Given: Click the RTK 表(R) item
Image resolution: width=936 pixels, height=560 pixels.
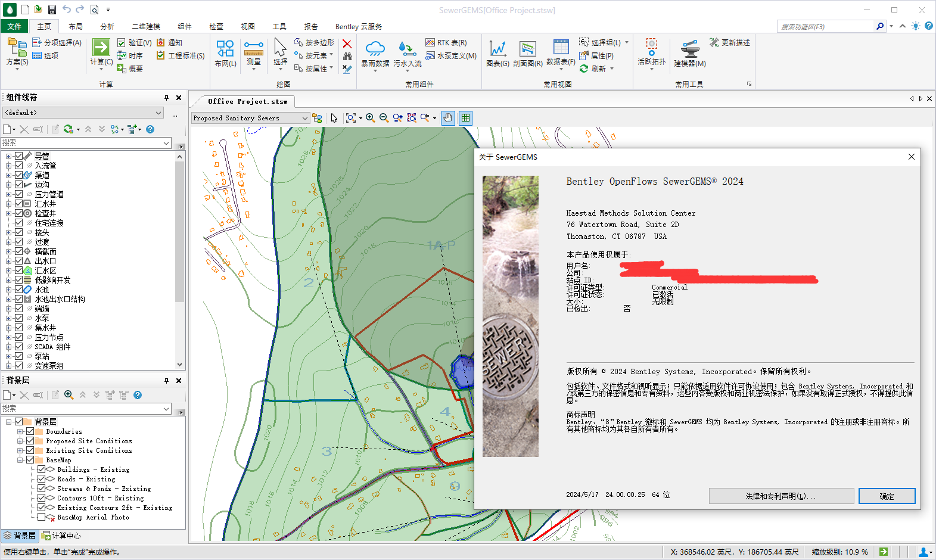Looking at the screenshot, I should [446, 42].
